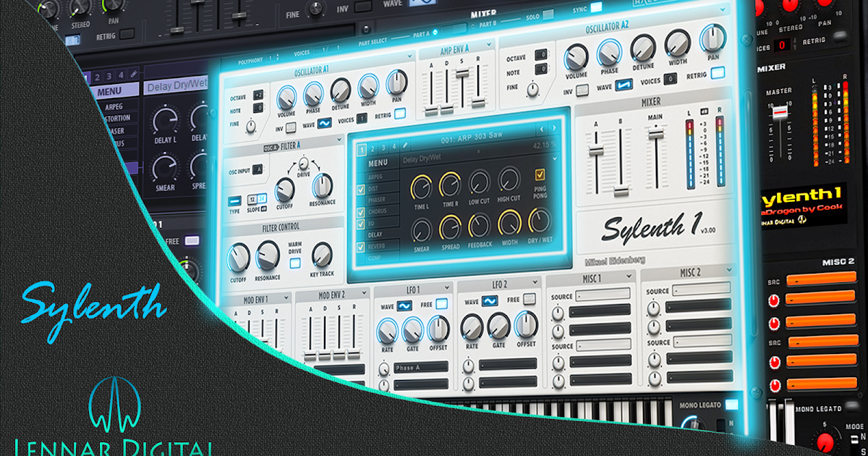Toggle the Mono Legato switch
This screenshot has width=868, height=456.
(x=732, y=405)
